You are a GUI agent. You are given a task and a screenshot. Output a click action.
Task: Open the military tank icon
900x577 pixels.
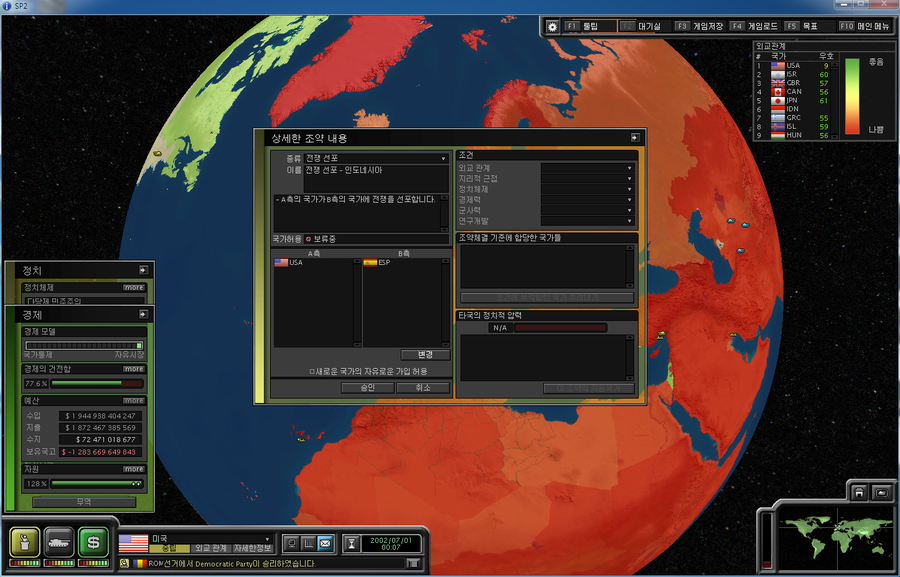(59, 541)
